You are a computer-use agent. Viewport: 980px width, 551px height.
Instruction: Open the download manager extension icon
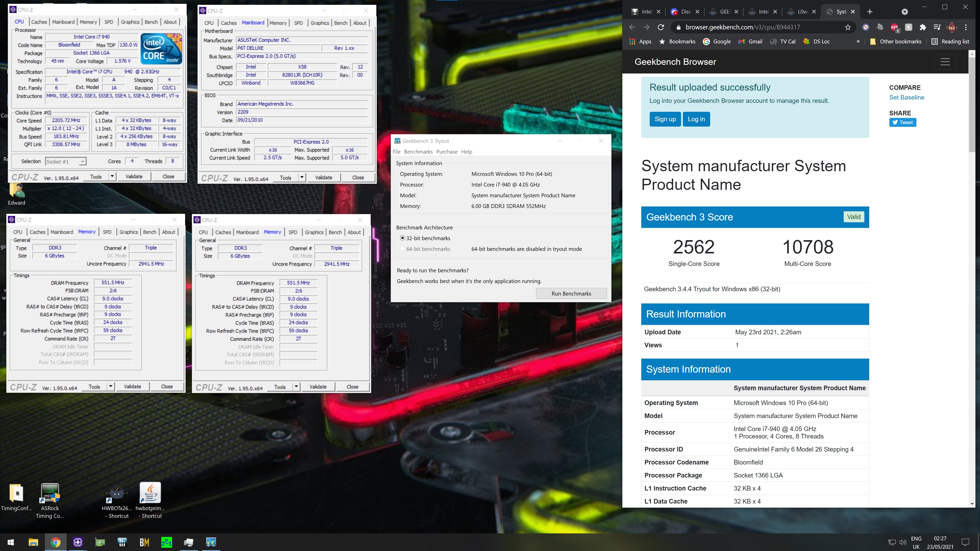(880, 27)
